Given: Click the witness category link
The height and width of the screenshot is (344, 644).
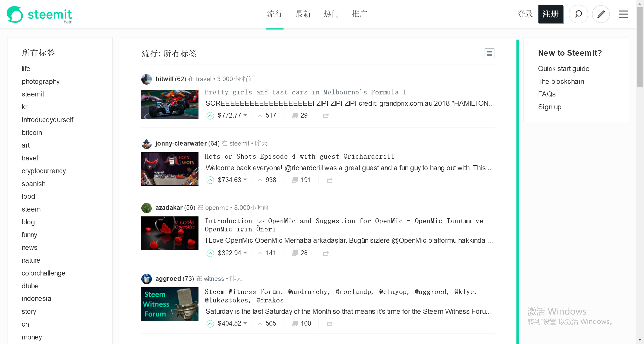Looking at the screenshot, I should [214, 279].
